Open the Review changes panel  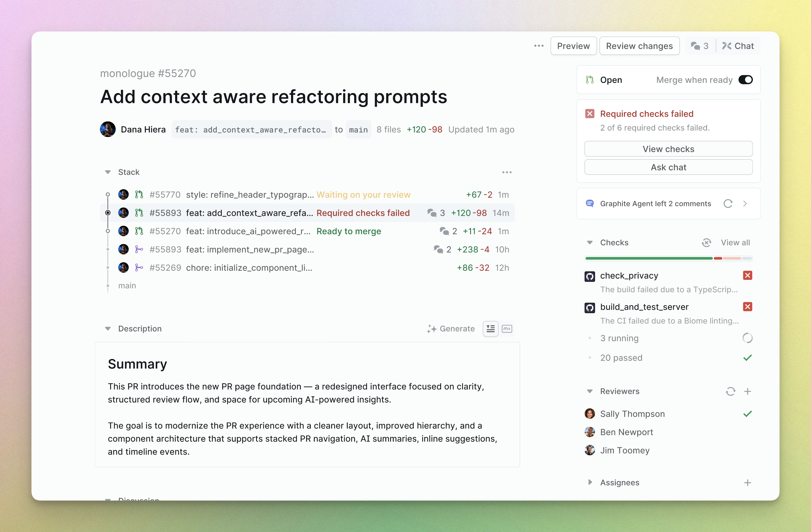[x=640, y=46]
